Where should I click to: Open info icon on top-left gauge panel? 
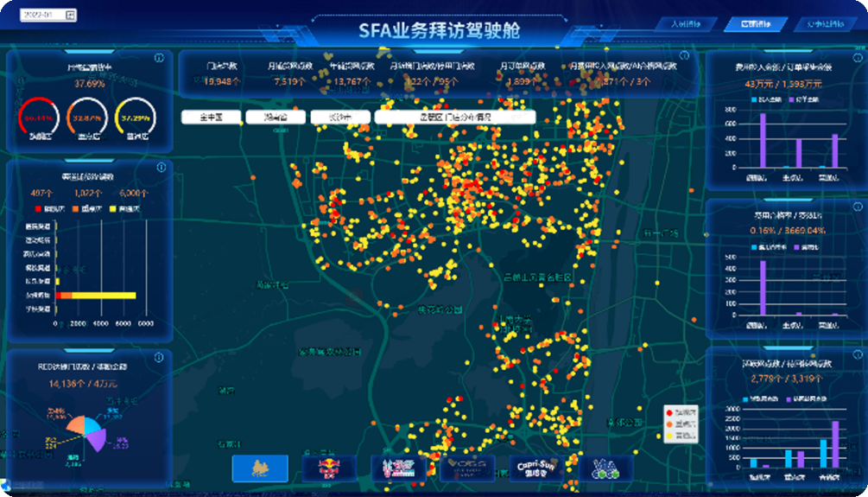click(159, 58)
